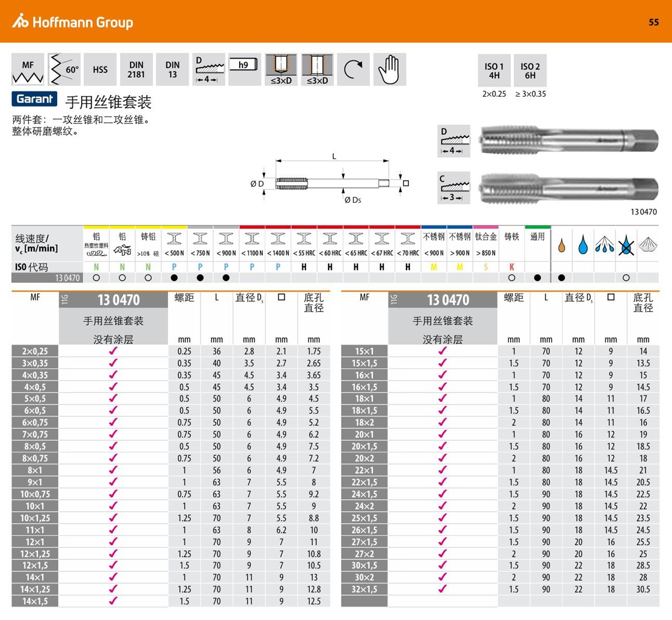Image resolution: width=672 pixels, height=620 pixels.
Task: Click the crossed-out drop dry machining icon
Action: pyautogui.click(x=626, y=245)
